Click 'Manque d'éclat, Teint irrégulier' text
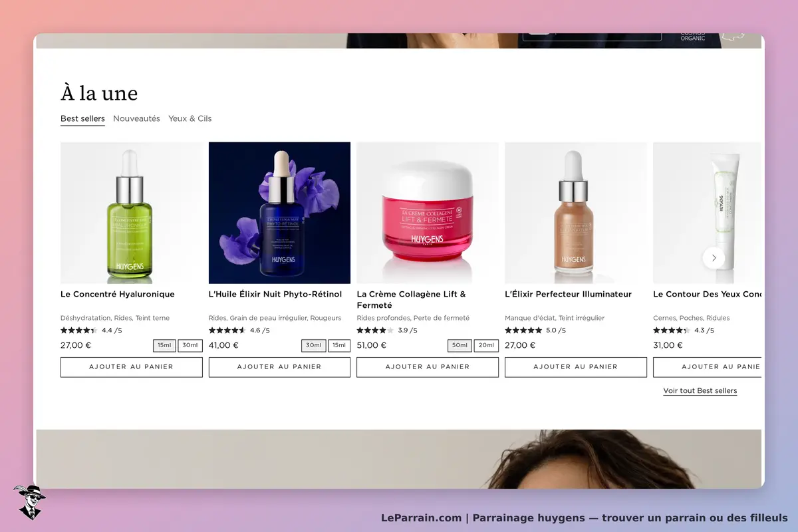This screenshot has height=532, width=798. pyautogui.click(x=555, y=318)
